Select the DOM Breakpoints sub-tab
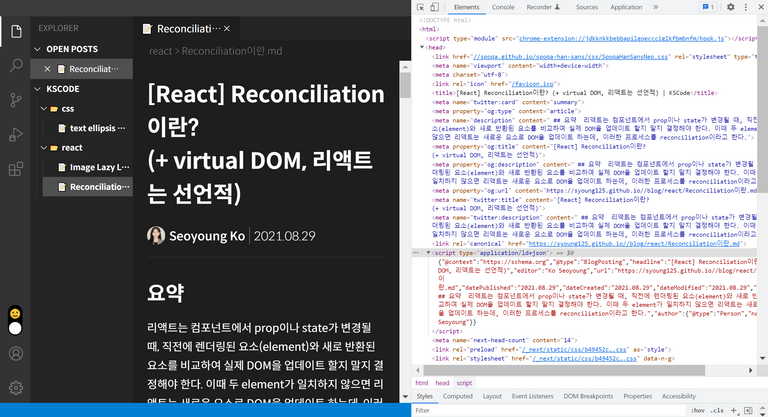 588,396
